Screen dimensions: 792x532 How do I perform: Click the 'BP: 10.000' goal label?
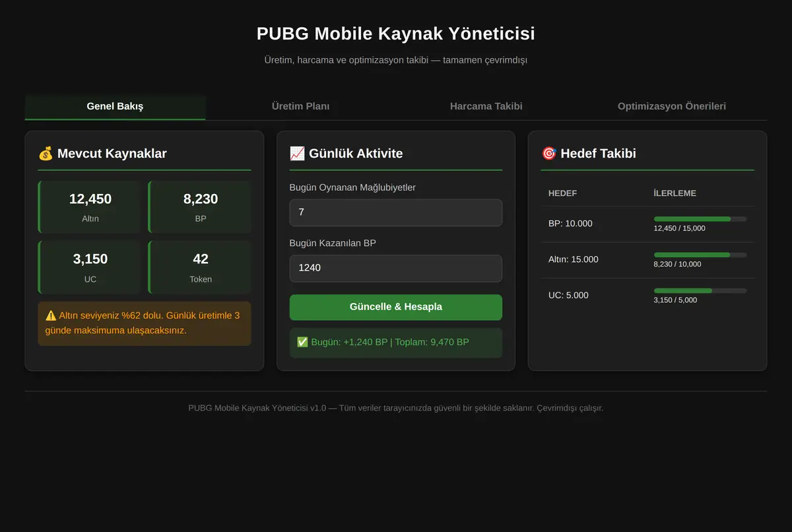tap(570, 224)
